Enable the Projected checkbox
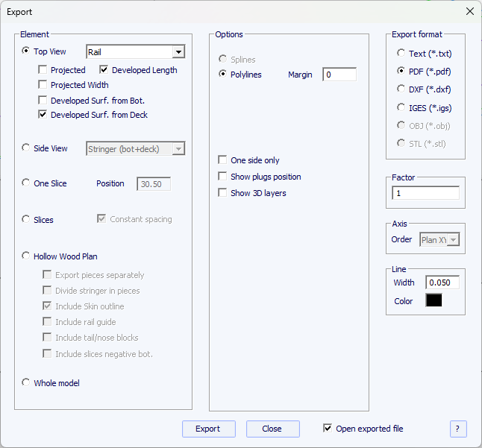 (43, 70)
